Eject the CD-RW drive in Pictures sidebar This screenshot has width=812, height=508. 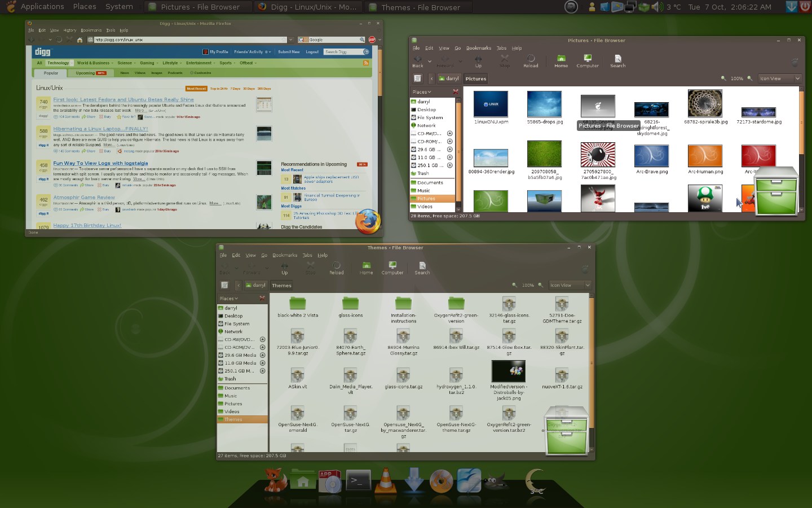(x=449, y=134)
